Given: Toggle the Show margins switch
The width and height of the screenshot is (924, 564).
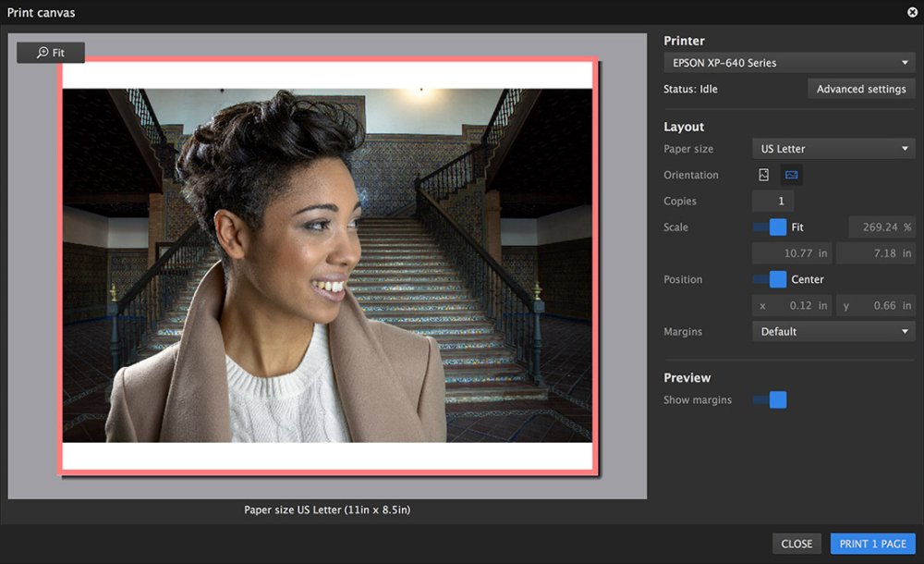Looking at the screenshot, I should pos(770,399).
